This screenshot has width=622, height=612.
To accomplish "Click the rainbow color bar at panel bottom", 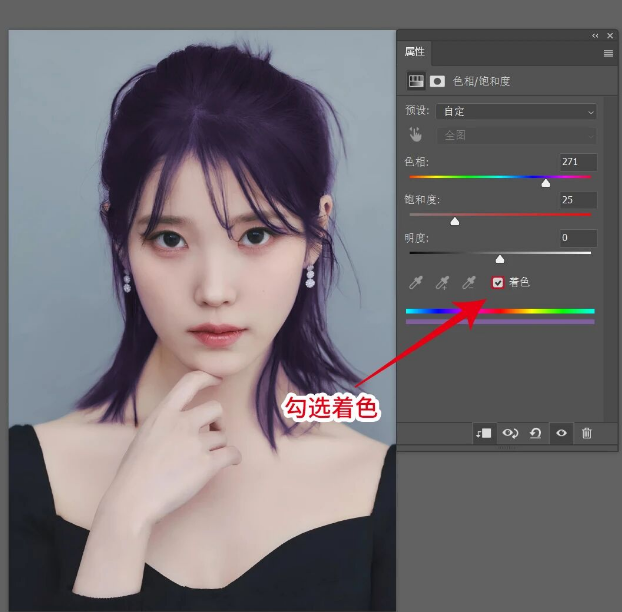I will [500, 311].
